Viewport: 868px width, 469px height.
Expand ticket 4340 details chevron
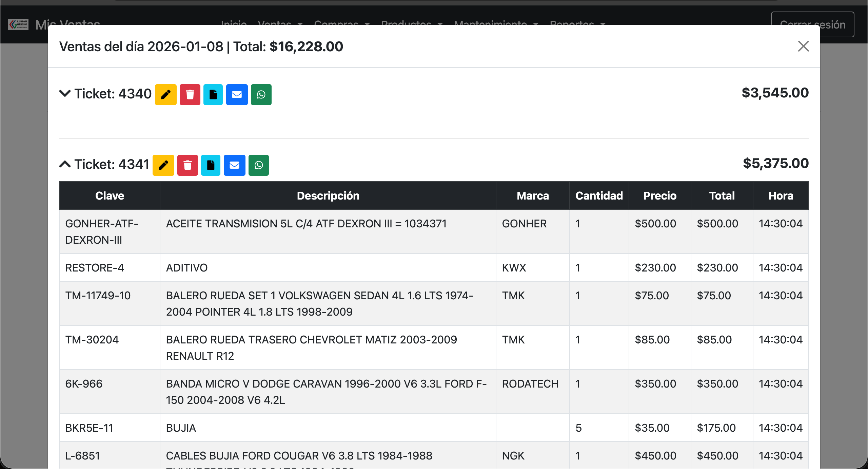coord(65,93)
